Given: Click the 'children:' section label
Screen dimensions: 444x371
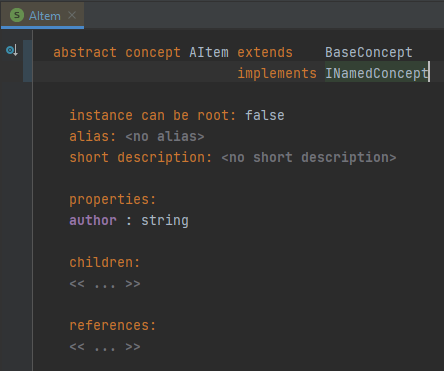Looking at the screenshot, I should 105,262.
